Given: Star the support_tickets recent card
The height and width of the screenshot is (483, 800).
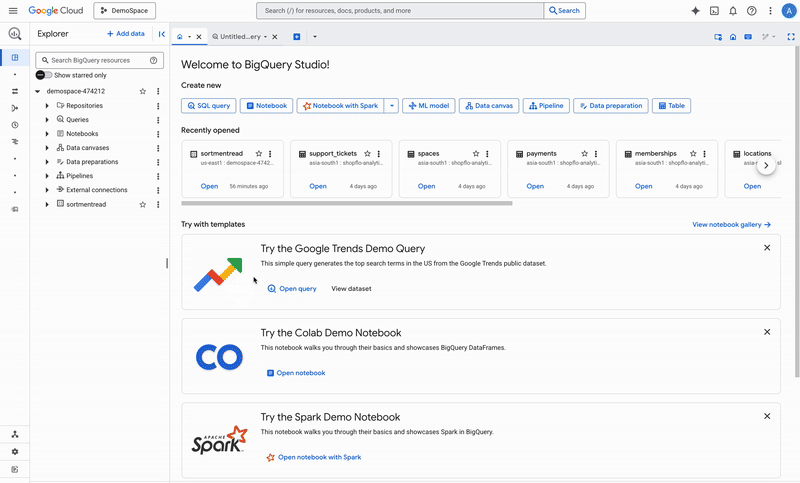Looking at the screenshot, I should [x=367, y=154].
